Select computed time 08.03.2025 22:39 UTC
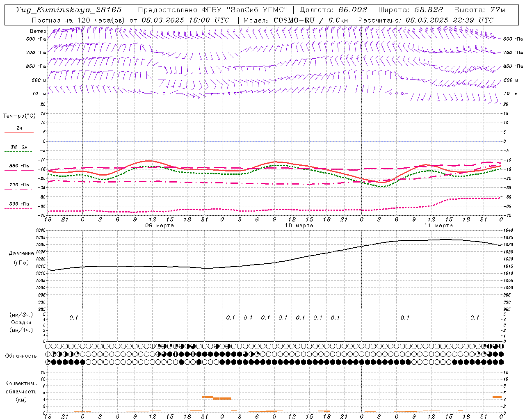The width and height of the screenshot is (525, 420). click(450, 20)
